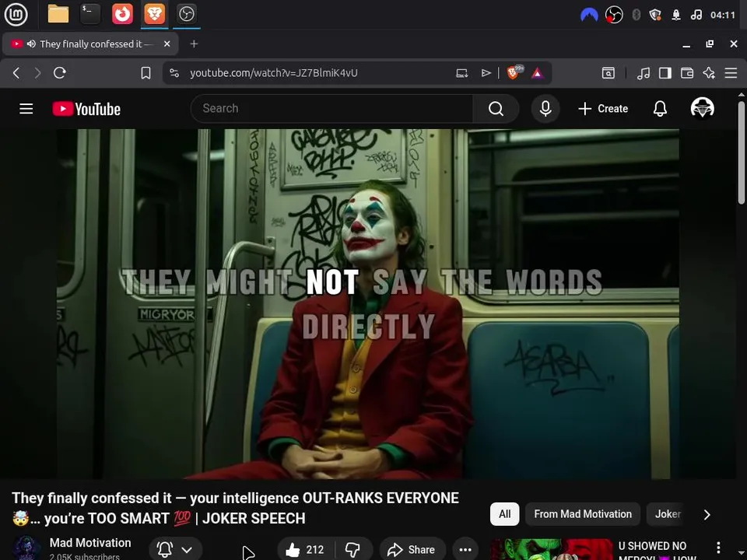The width and height of the screenshot is (747, 560).
Task: Select the 'All' filter chip
Action: coord(504,514)
